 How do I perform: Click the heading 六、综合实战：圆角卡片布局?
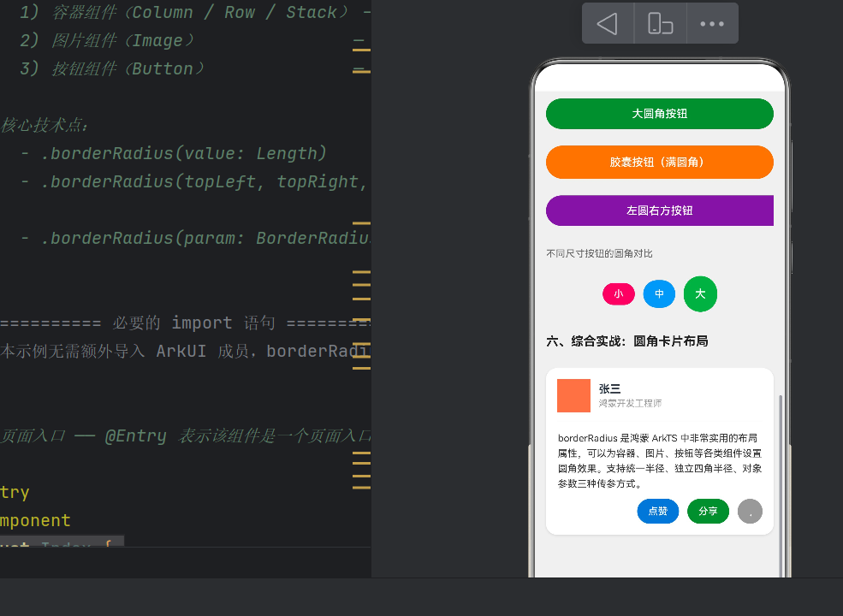pos(626,341)
